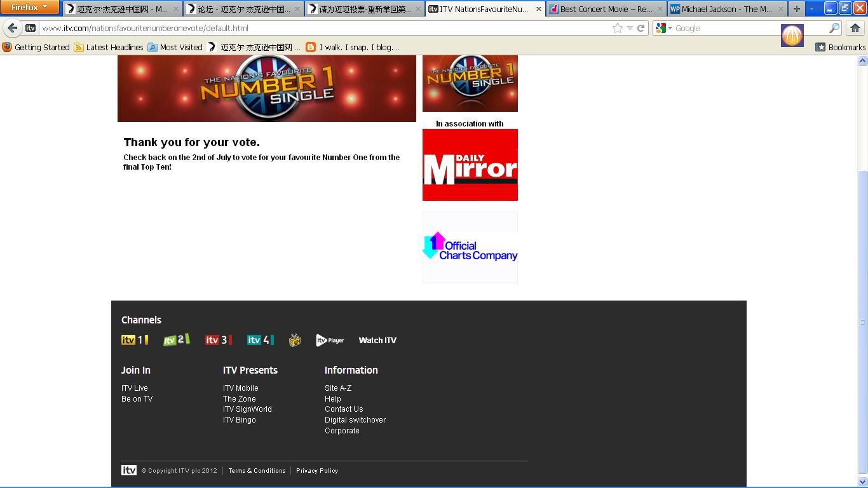Open the URL history dropdown arrow
This screenshot has width=868, height=488.
coord(630,28)
